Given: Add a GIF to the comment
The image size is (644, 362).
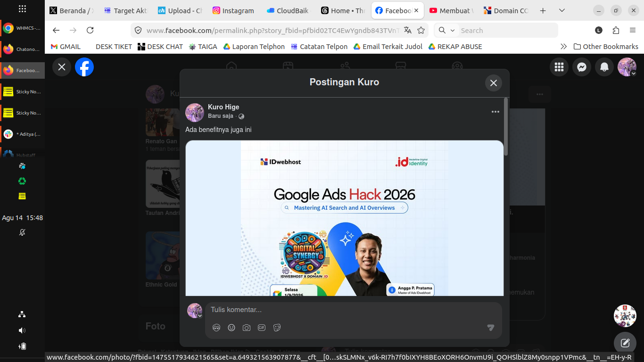Looking at the screenshot, I should 262,328.
